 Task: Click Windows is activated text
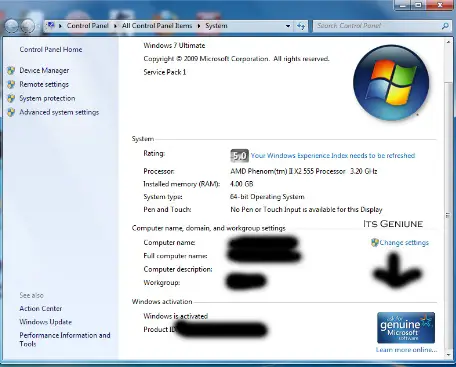point(176,316)
